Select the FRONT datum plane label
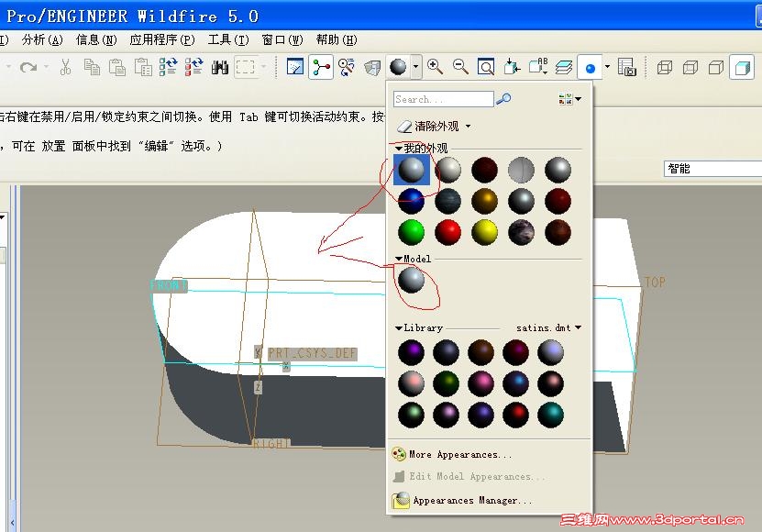762x532 pixels. tap(168, 285)
